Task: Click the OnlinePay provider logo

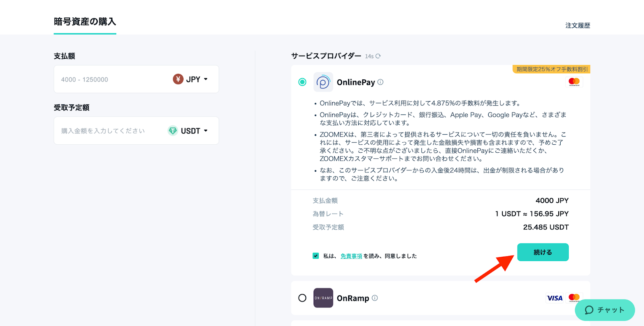Action: 323,82
